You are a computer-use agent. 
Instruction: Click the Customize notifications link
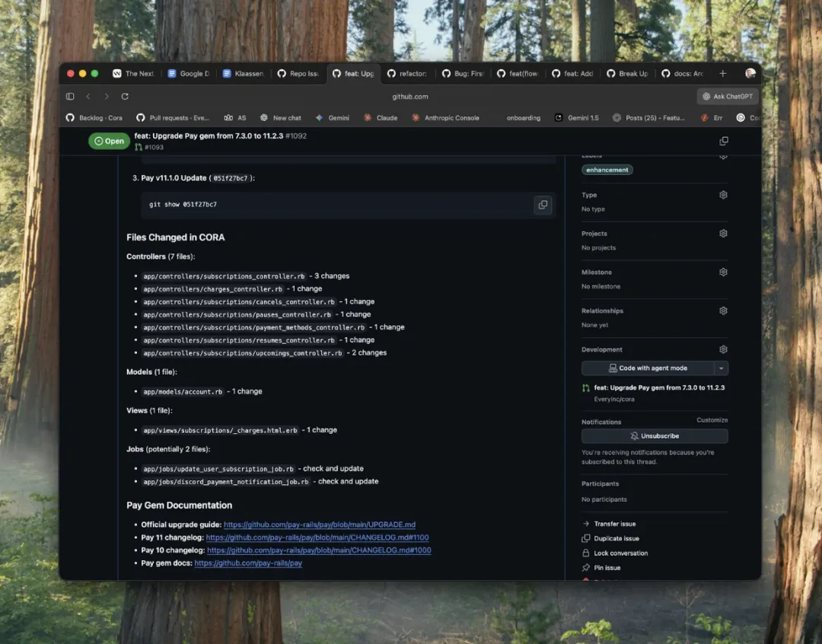point(712,420)
